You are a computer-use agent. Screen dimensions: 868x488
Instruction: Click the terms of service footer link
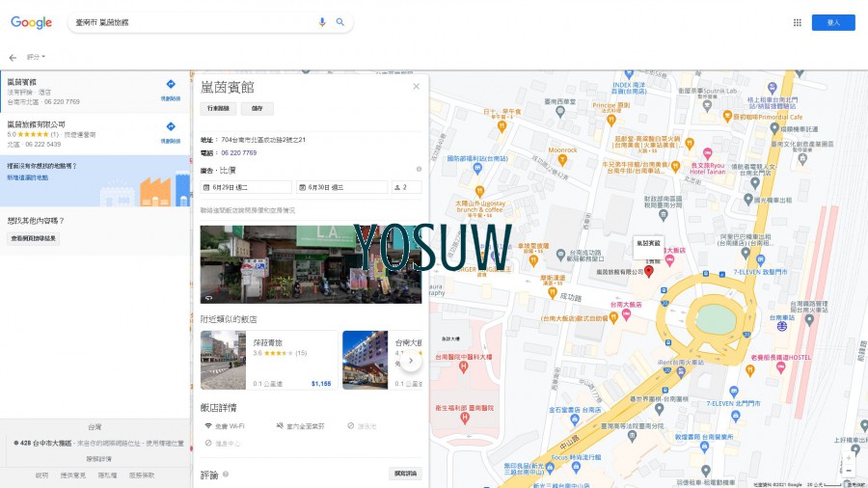142,475
